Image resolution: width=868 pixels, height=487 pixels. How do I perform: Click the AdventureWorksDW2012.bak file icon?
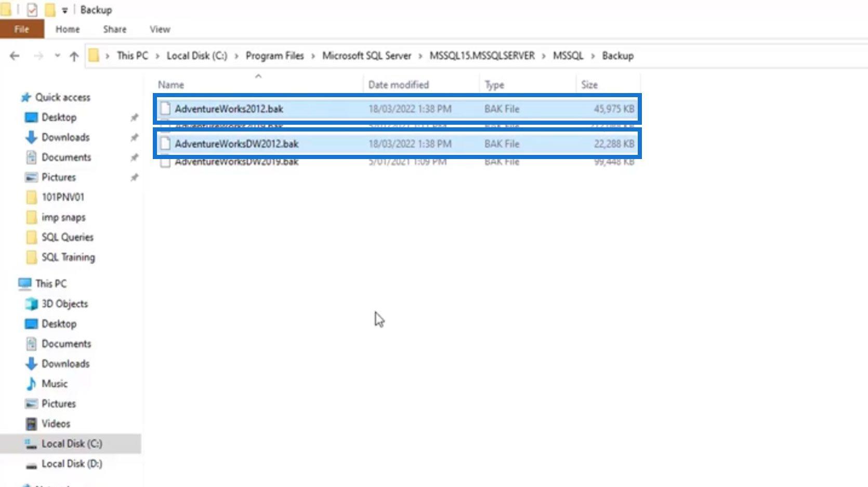point(165,143)
